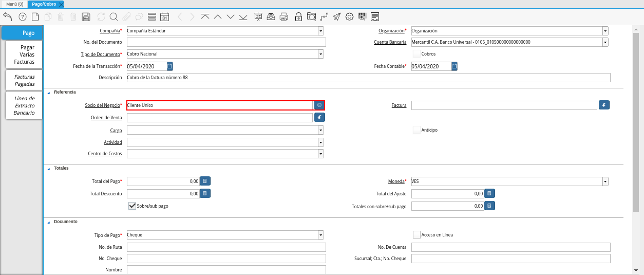Create a new record with the blank page icon
The image size is (644, 275).
click(35, 16)
